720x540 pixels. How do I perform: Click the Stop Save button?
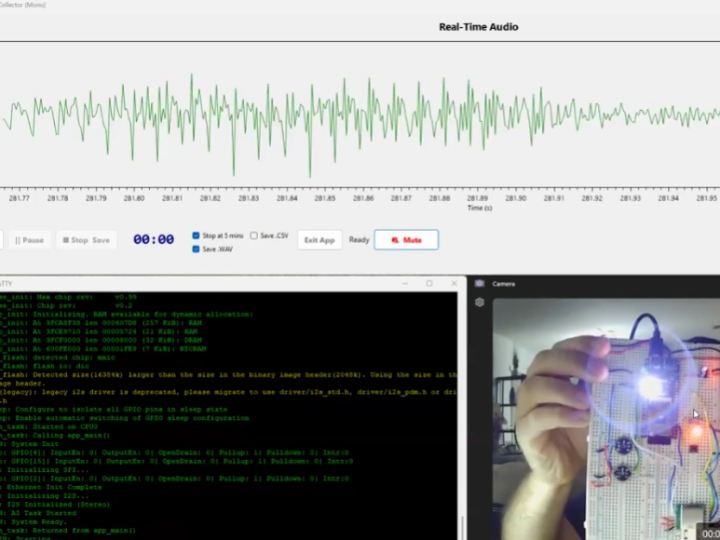pyautogui.click(x=84, y=240)
